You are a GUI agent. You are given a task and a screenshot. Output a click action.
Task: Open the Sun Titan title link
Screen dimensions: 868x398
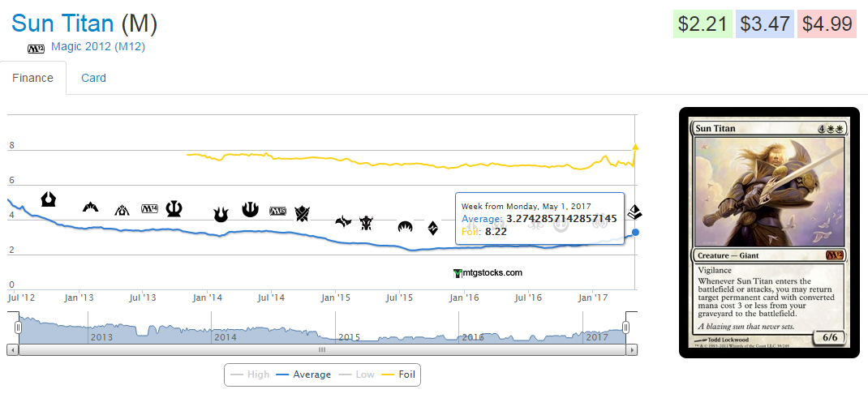(x=62, y=24)
